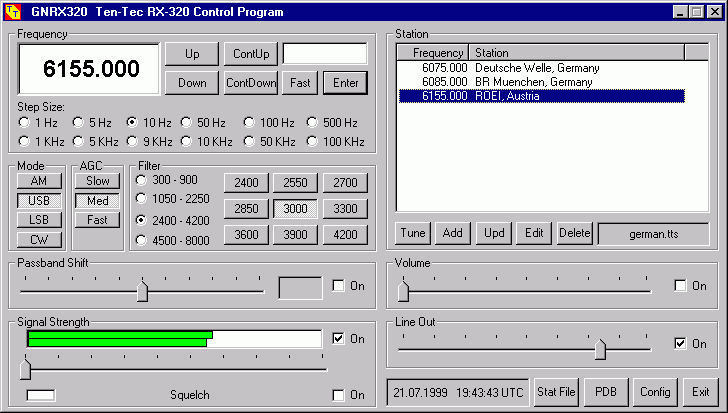
Task: Select the ROEI, Austria station row
Action: coord(541,96)
